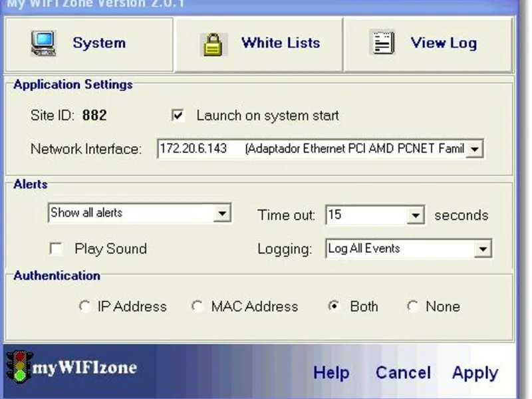Viewport: 532px width, 399px height.
Task: Click the Site ID value 882
Action: tap(94, 115)
